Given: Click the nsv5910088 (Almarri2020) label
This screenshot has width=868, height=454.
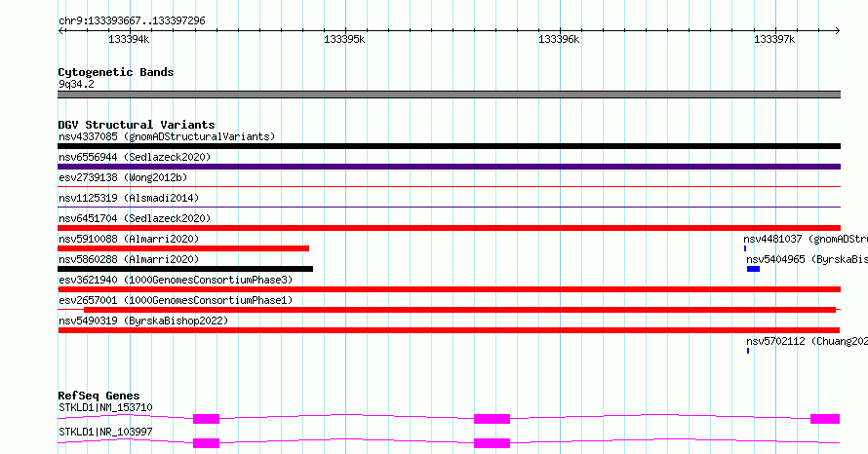Looking at the screenshot, I should pyautogui.click(x=129, y=239).
